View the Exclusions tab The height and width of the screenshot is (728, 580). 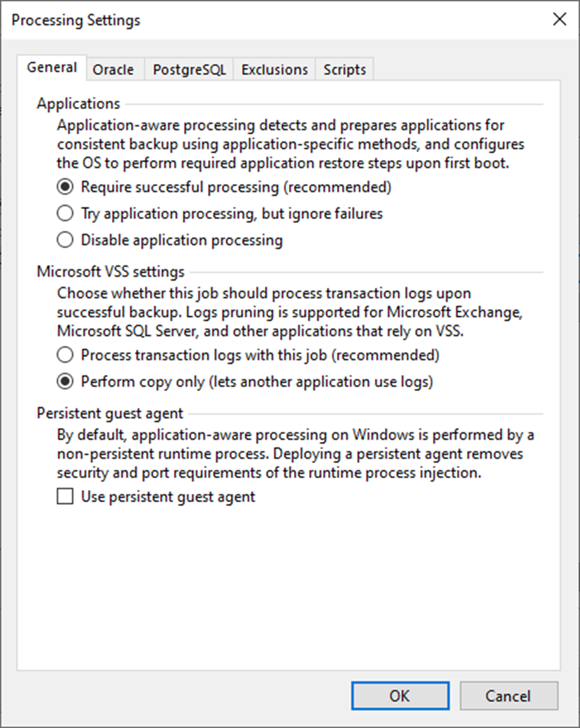[274, 69]
